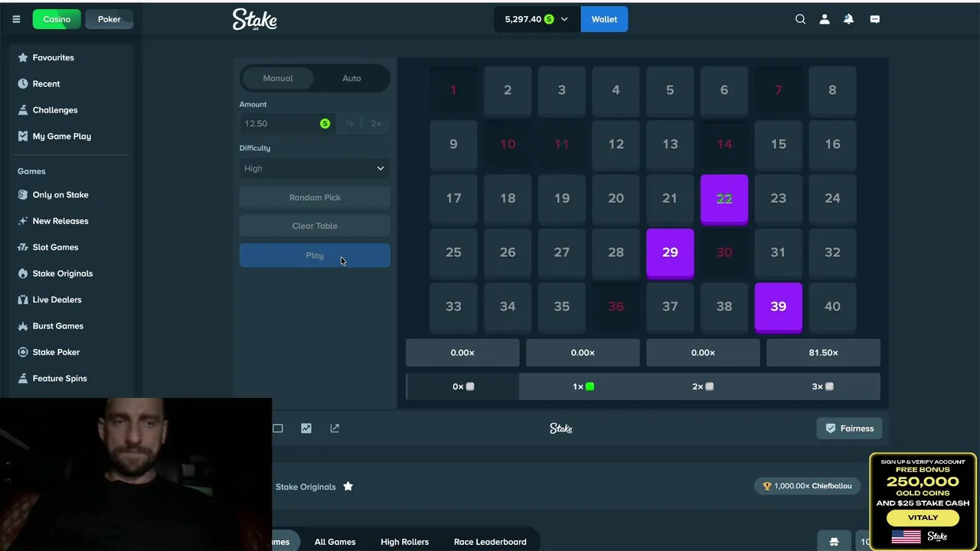980x551 pixels.
Task: Click the bets list icon at bottom right
Action: 834,542
